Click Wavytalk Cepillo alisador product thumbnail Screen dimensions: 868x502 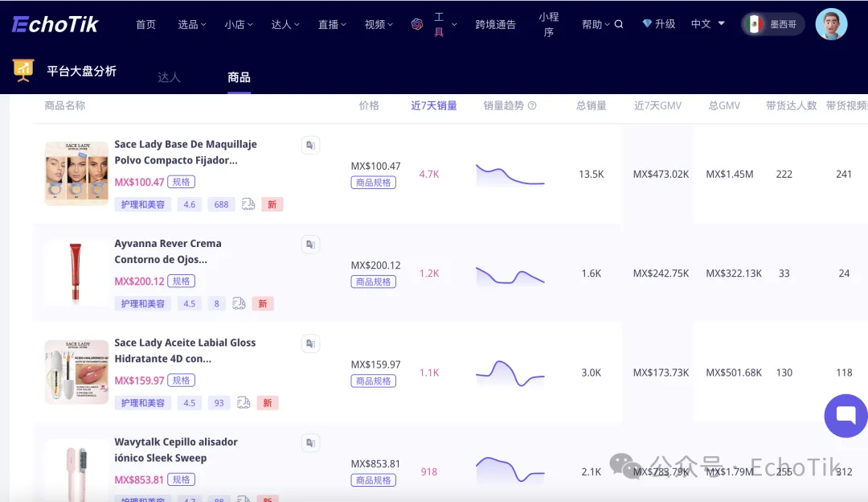tap(76, 470)
